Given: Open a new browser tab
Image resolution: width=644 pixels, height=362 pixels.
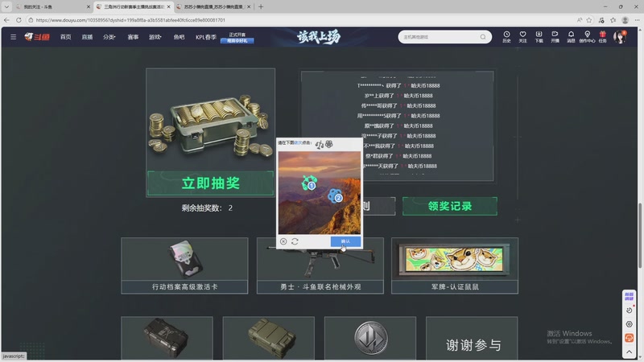Looking at the screenshot, I should 261,6.
